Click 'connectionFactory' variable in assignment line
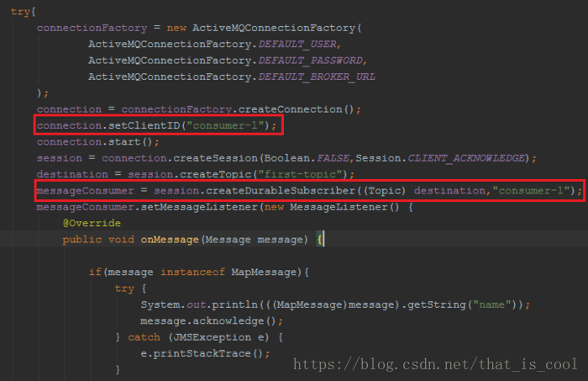588x381 pixels. click(x=92, y=28)
